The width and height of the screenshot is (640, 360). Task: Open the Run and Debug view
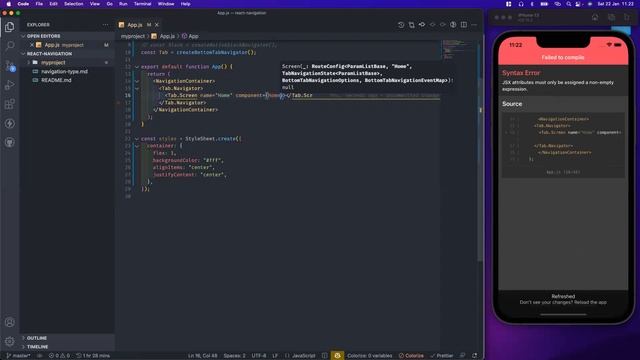pos(10,85)
